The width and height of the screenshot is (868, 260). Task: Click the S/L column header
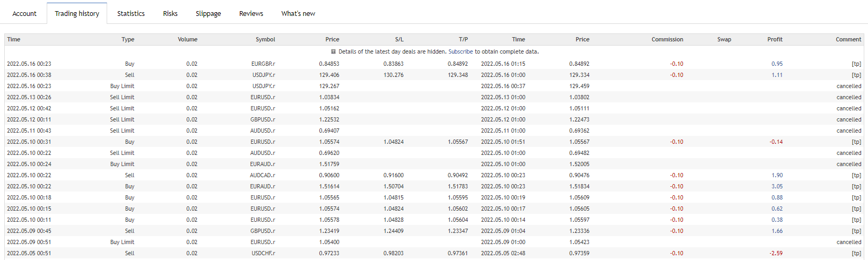(x=400, y=39)
